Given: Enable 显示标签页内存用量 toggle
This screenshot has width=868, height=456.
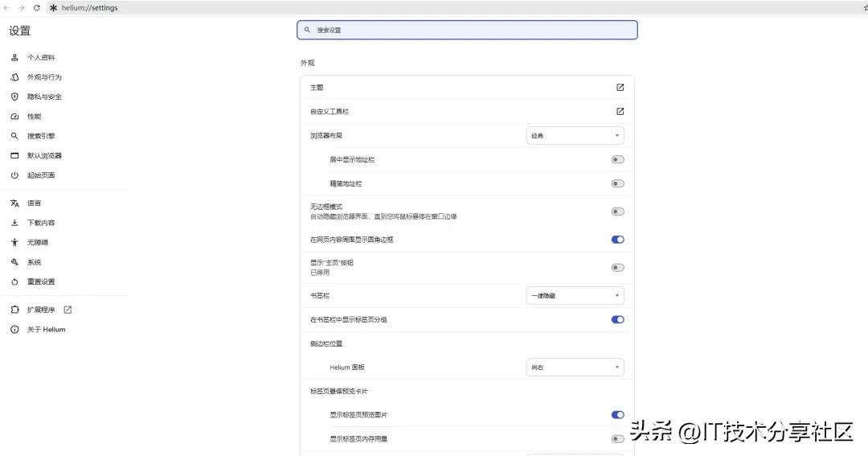Looking at the screenshot, I should [618, 439].
